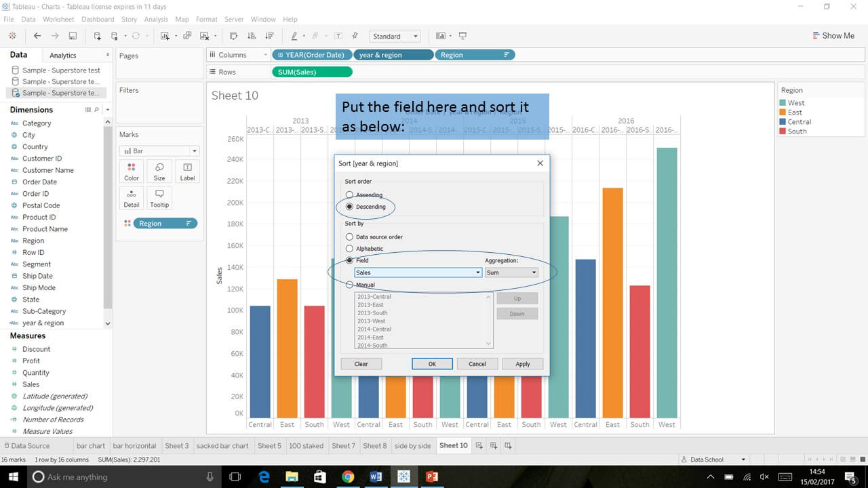Open the Analysis menu
Screen dimensions: 868x488
click(156, 20)
